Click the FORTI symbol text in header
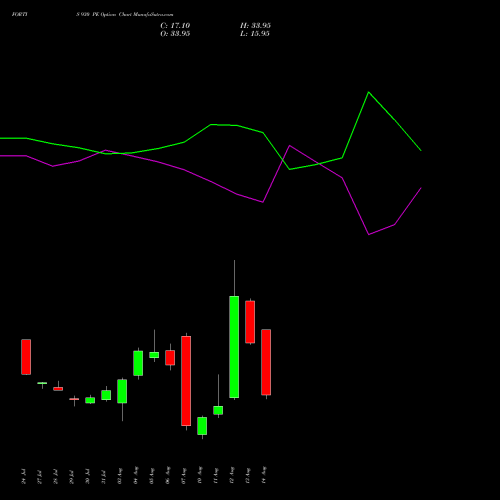Image resolution: width=500 pixels, height=500 pixels. pos(19,14)
